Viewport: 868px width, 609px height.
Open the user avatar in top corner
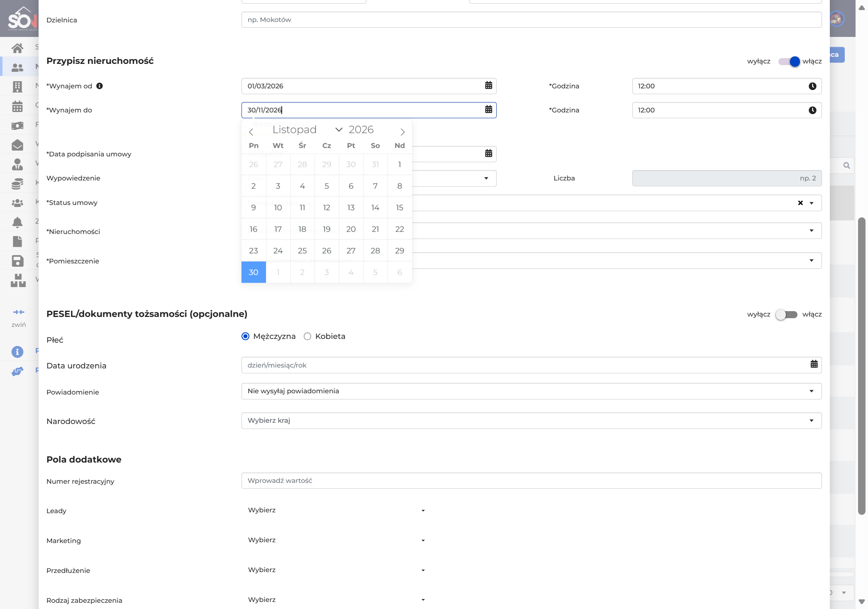click(836, 19)
